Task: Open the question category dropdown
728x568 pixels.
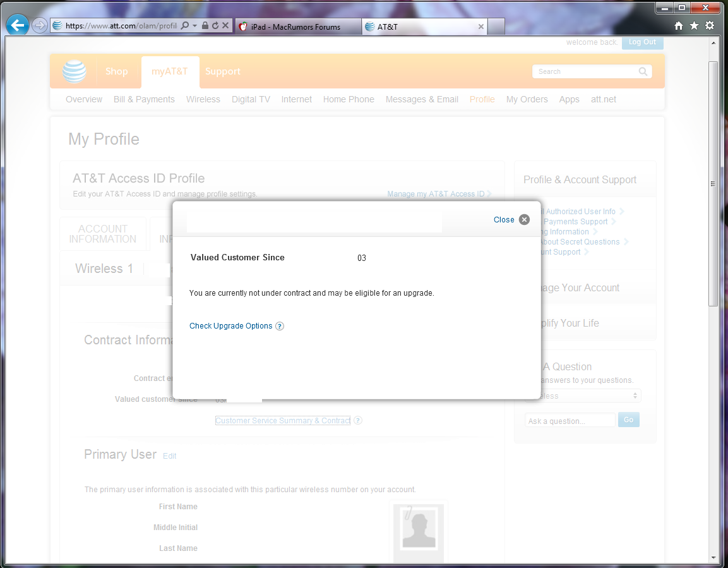Action: (x=583, y=396)
